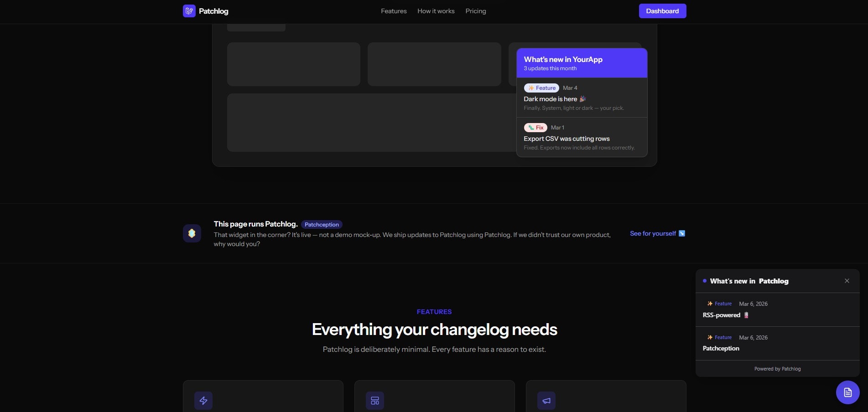Close the 'What's new in Patchlog' widget
This screenshot has height=412, width=868.
pos(847,281)
